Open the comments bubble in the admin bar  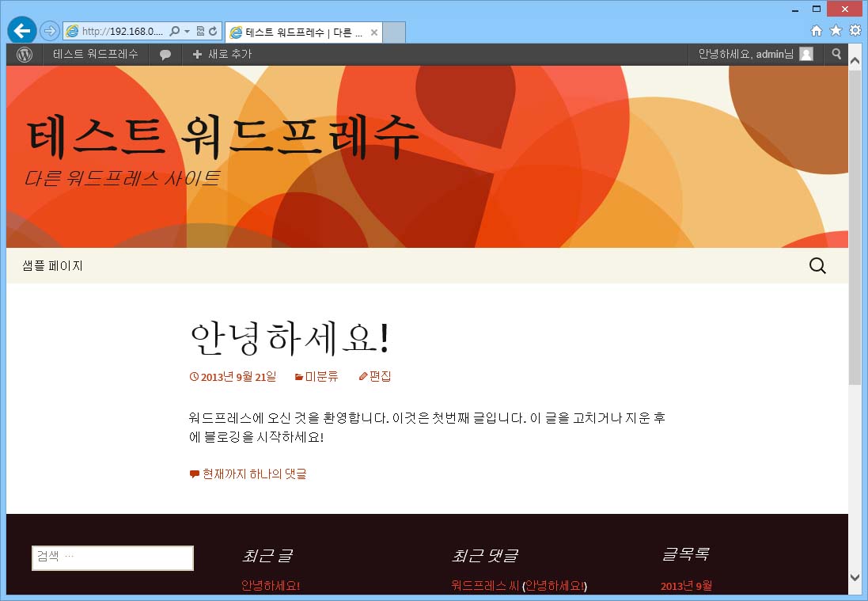pyautogui.click(x=165, y=55)
